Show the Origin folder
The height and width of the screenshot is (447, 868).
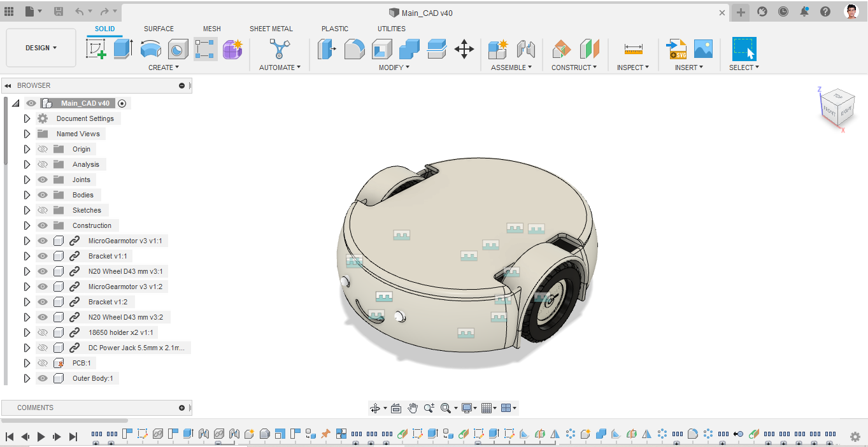42,148
